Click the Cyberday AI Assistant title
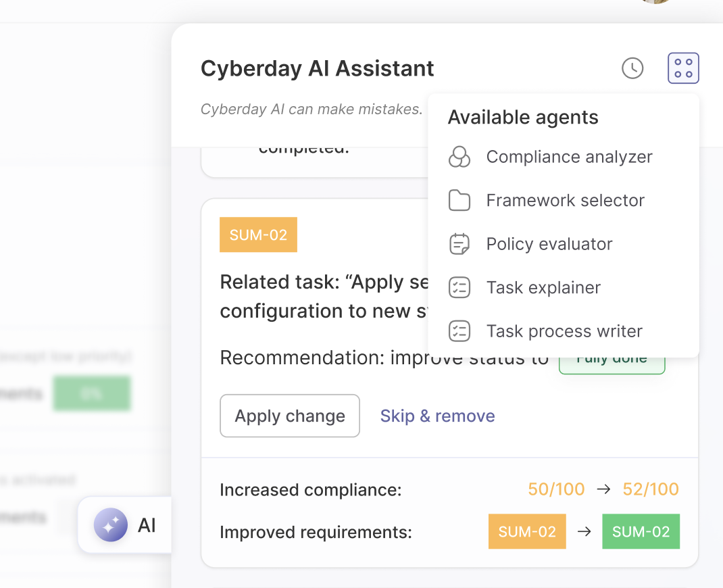The width and height of the screenshot is (723, 588). click(317, 68)
